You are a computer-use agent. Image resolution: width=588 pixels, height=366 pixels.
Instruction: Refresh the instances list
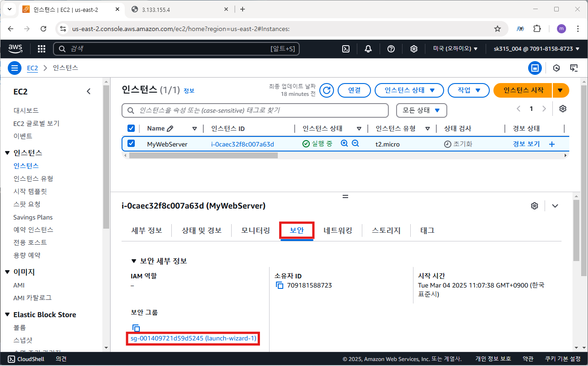(326, 90)
